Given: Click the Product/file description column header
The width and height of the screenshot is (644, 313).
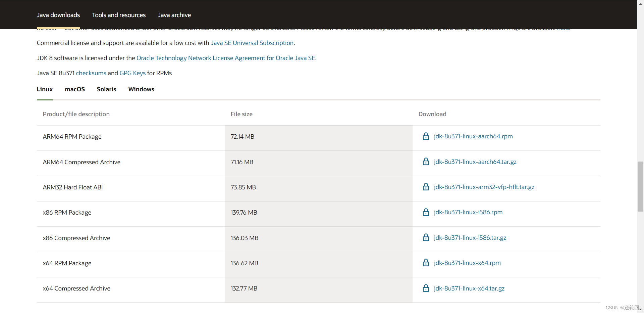Looking at the screenshot, I should (x=76, y=114).
